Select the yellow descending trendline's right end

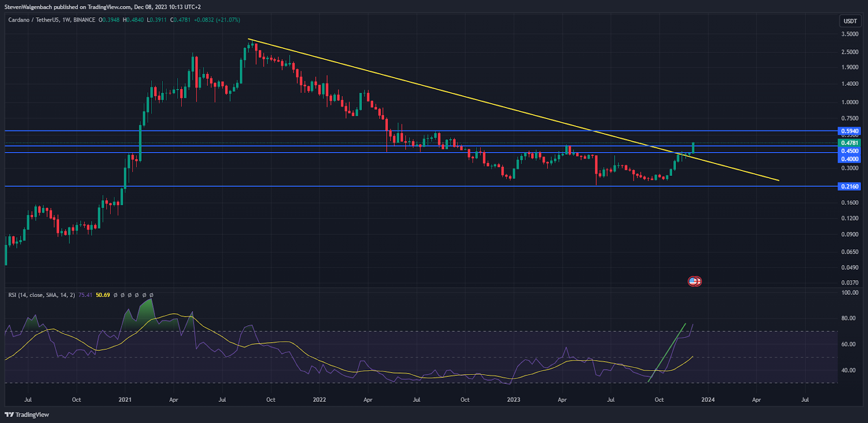click(778, 180)
